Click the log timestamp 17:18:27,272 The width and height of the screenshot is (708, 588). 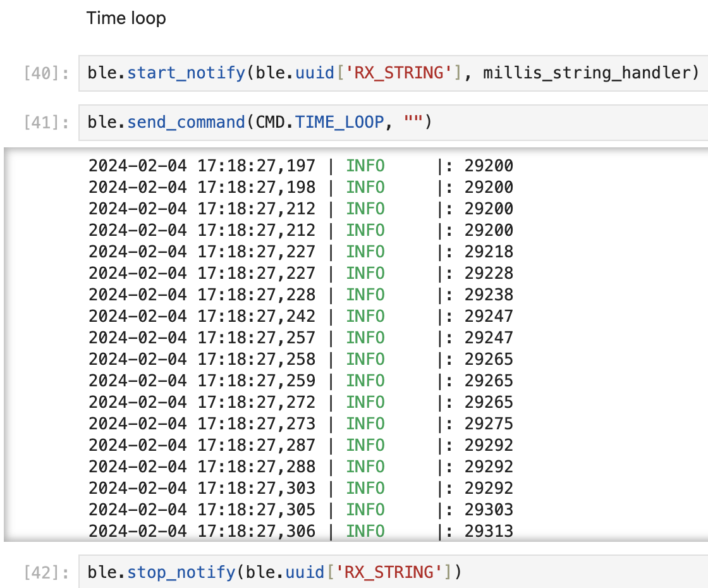(x=257, y=402)
